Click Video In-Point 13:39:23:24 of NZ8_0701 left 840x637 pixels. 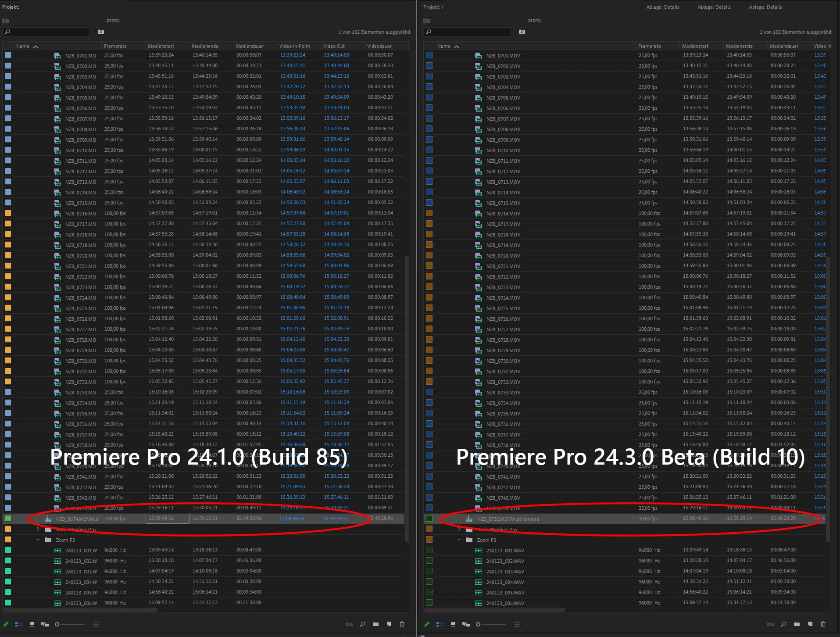coord(293,55)
